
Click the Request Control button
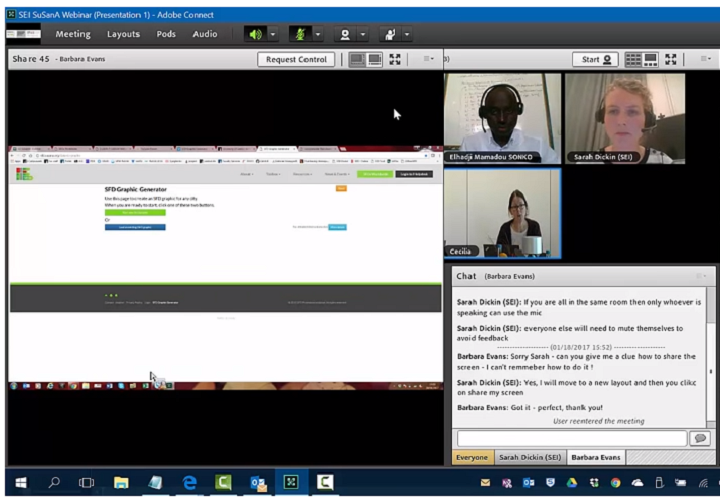296,59
